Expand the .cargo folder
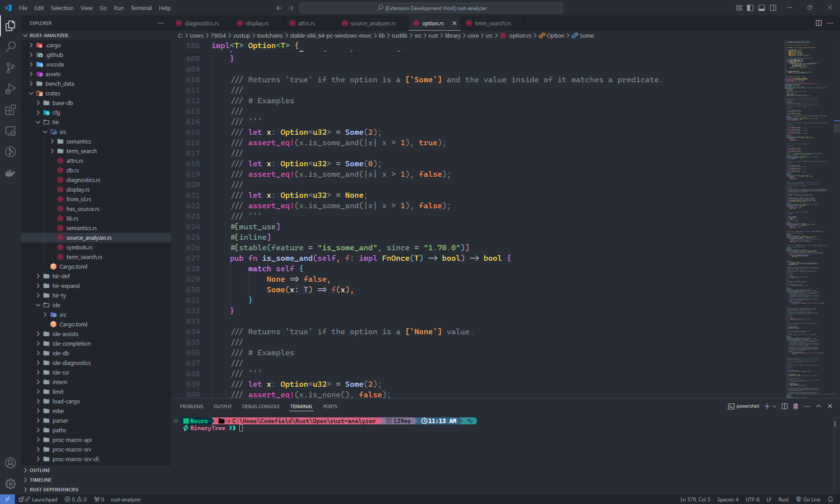 31,45
